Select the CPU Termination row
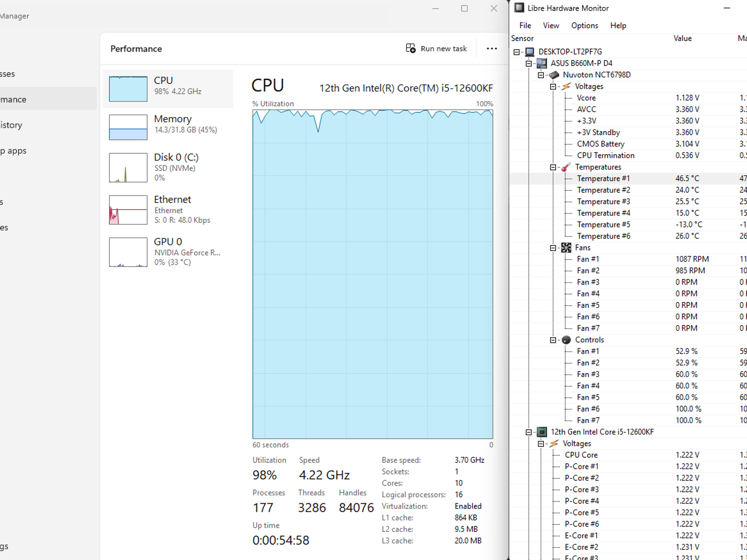Viewport: 747px width, 560px height. point(628,155)
